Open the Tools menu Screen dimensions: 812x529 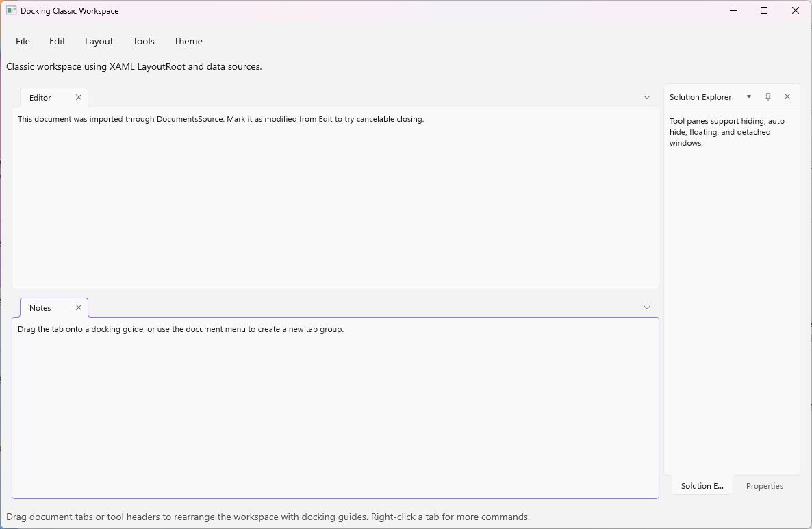(144, 42)
